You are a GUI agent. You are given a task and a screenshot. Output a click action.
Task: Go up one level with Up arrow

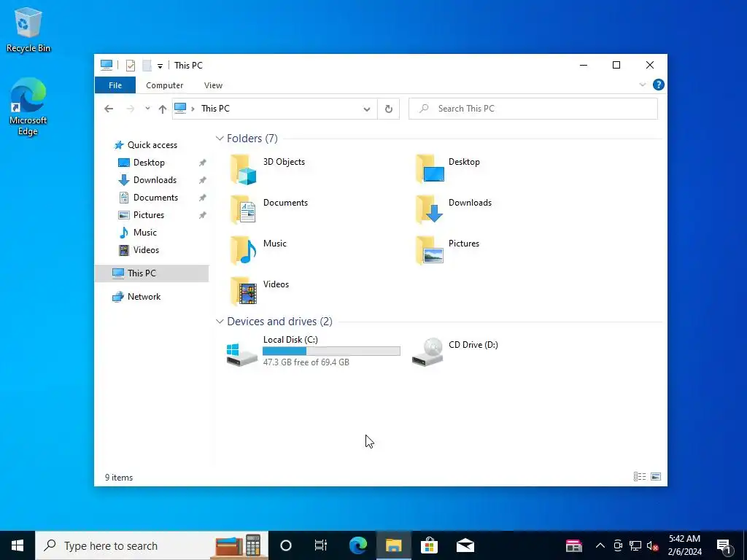pos(163,109)
